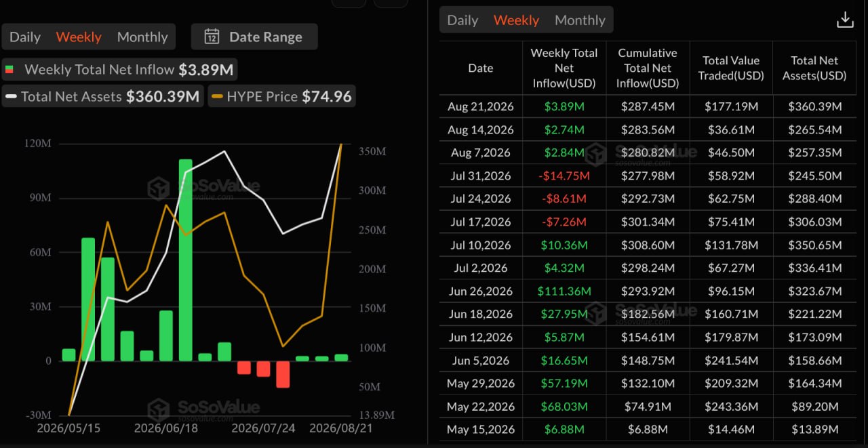Click the 2026/08/21 x-axis label
The image size is (868, 448).
(340, 428)
